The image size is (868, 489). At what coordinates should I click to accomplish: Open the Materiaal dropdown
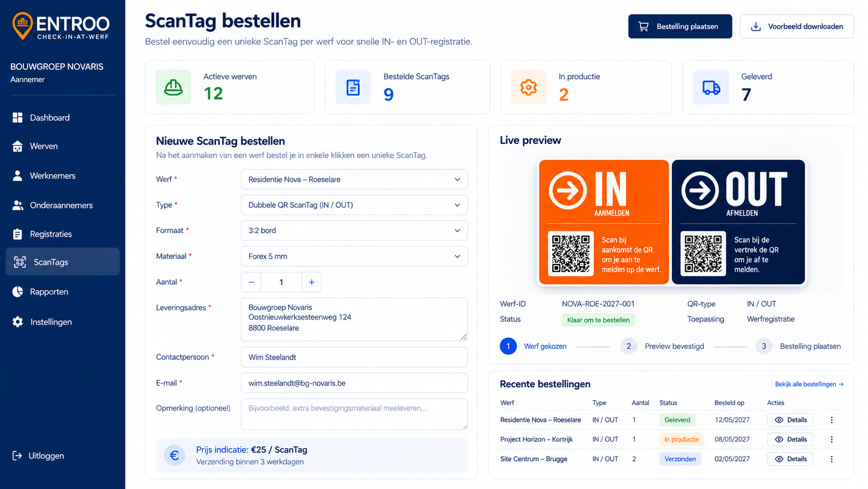point(354,256)
